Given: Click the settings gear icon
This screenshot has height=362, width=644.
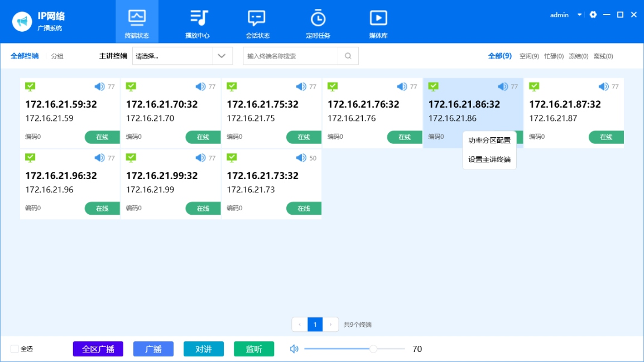Looking at the screenshot, I should pyautogui.click(x=593, y=15).
